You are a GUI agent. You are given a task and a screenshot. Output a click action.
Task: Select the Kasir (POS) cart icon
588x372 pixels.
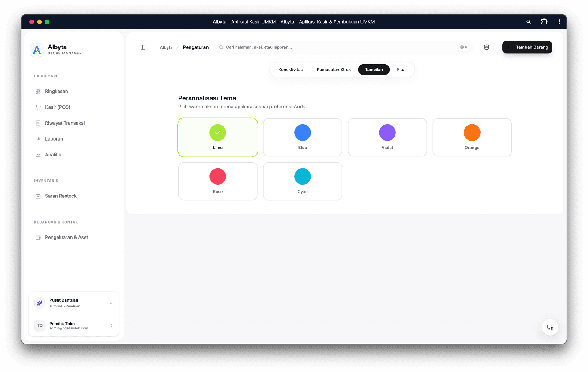coord(38,107)
